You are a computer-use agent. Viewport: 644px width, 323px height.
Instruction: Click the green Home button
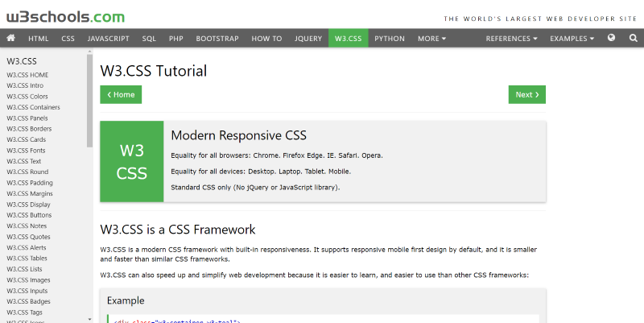click(x=121, y=94)
